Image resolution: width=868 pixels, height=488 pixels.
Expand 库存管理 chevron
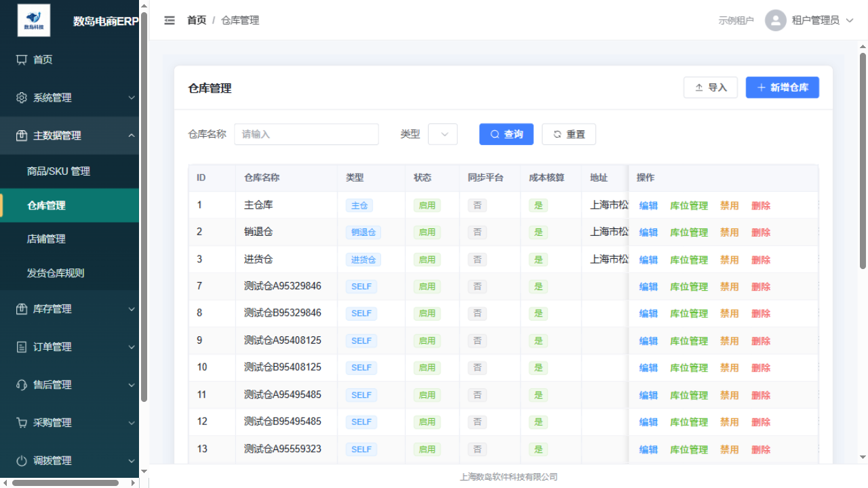[x=132, y=309]
